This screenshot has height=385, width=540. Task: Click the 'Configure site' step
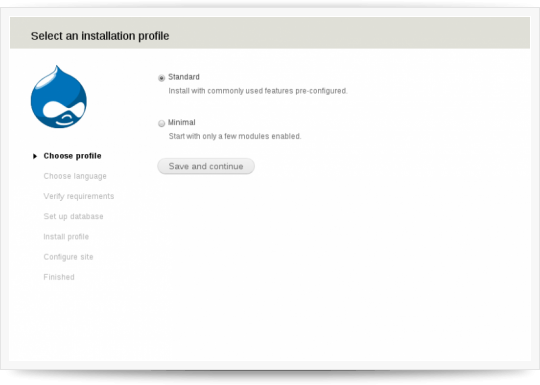click(68, 257)
